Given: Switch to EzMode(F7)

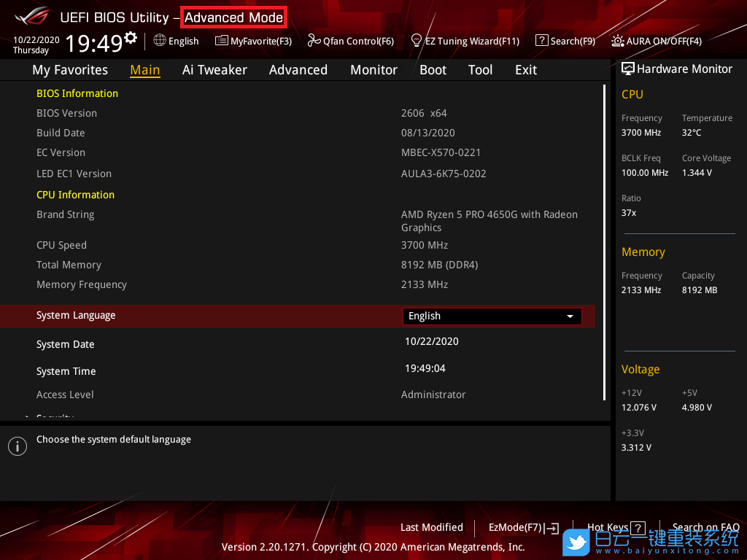Looking at the screenshot, I should [523, 528].
